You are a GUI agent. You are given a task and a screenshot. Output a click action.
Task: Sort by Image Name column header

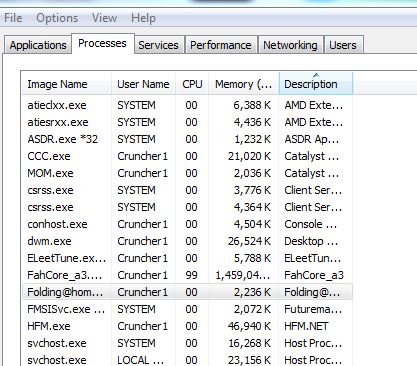point(66,84)
